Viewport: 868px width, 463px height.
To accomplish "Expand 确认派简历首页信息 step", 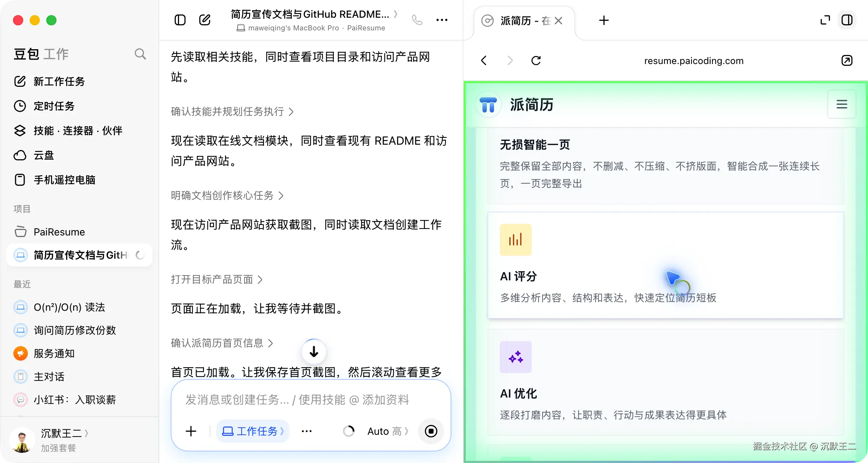I will click(x=222, y=343).
